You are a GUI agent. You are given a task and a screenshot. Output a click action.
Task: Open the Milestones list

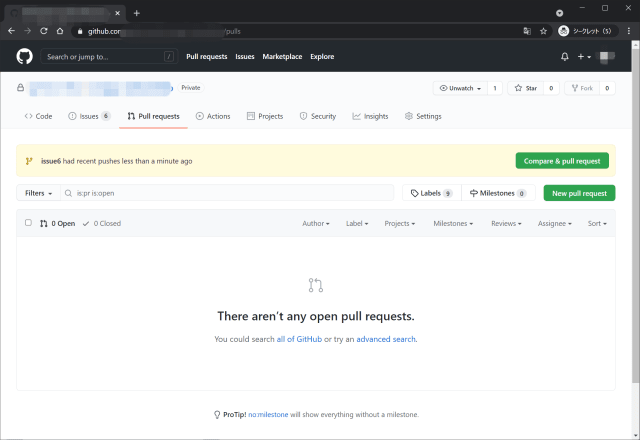pyautogui.click(x=498, y=193)
